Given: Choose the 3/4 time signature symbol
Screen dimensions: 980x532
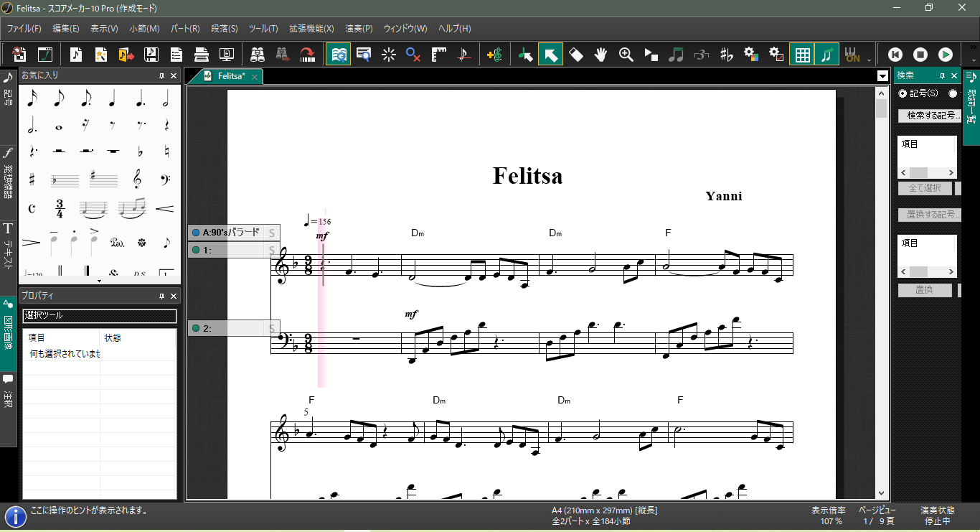Looking at the screenshot, I should pos(59,209).
